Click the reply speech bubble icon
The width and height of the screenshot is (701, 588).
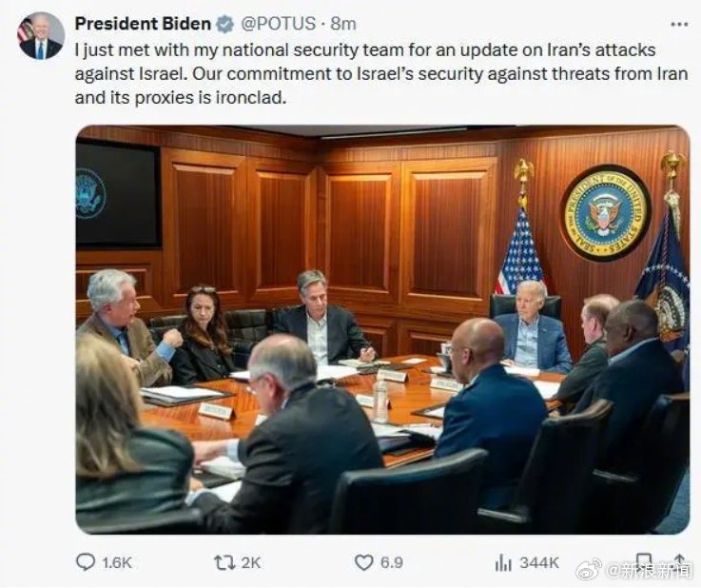(x=86, y=562)
